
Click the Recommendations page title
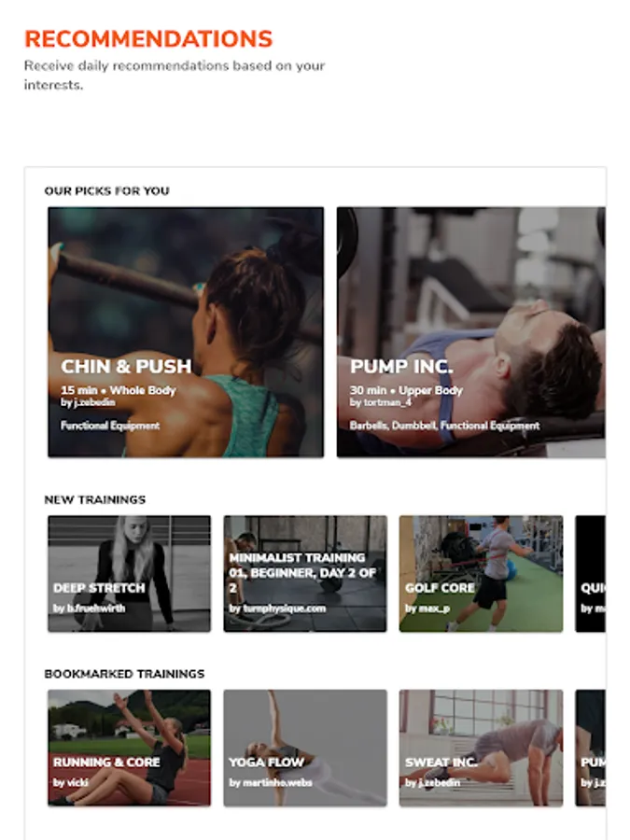click(x=148, y=39)
